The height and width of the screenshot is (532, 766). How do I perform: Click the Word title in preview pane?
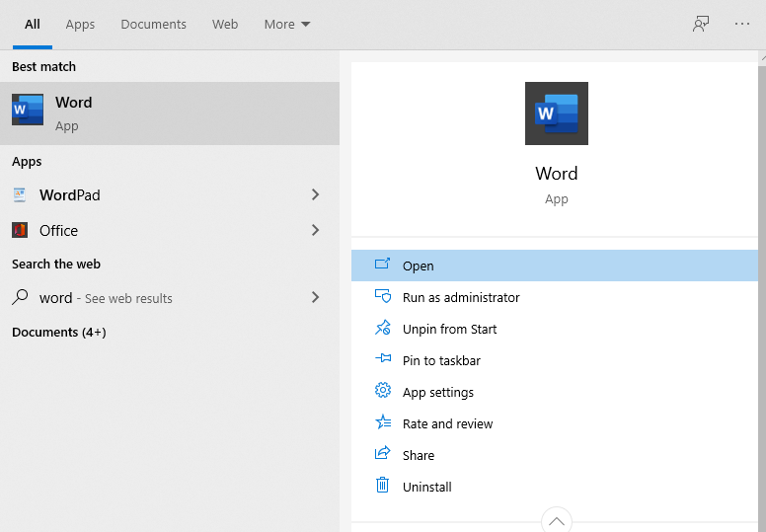click(x=557, y=174)
